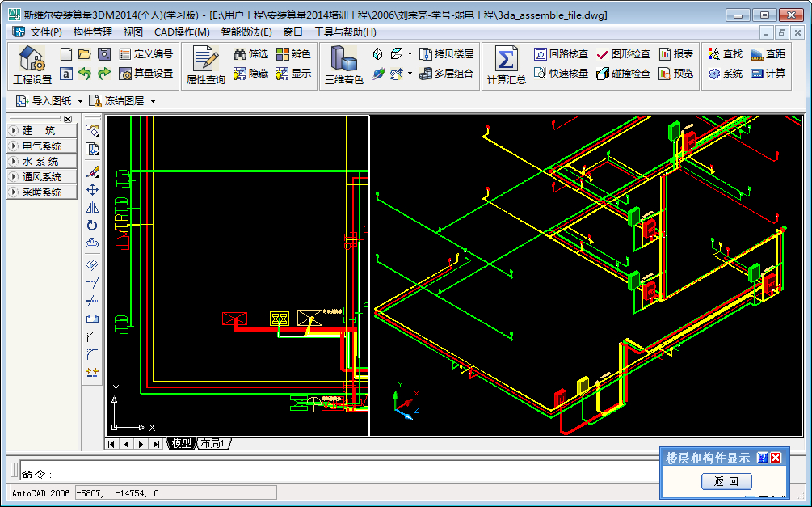This screenshot has height=507, width=812.
Task: Open 预览 preview
Action: pyautogui.click(x=676, y=74)
